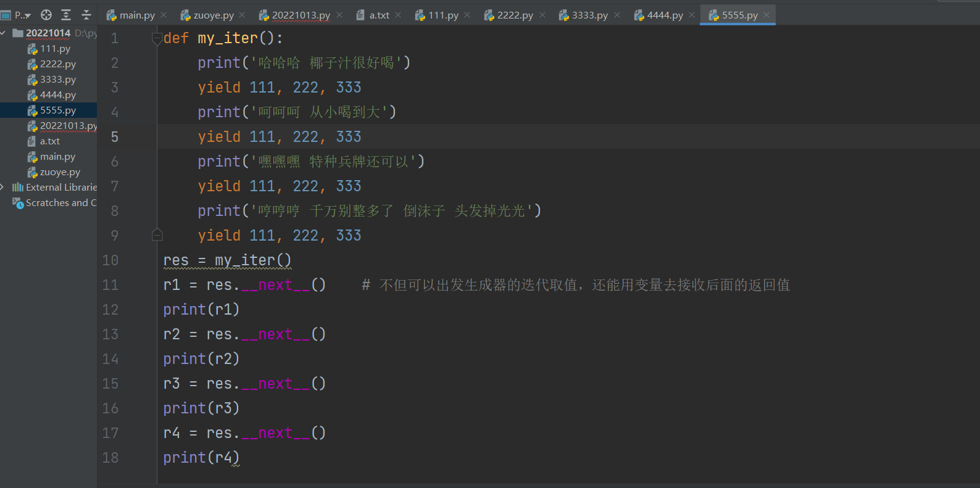Image resolution: width=980 pixels, height=488 pixels.
Task: Close the 20221013.py tab
Action: click(339, 15)
